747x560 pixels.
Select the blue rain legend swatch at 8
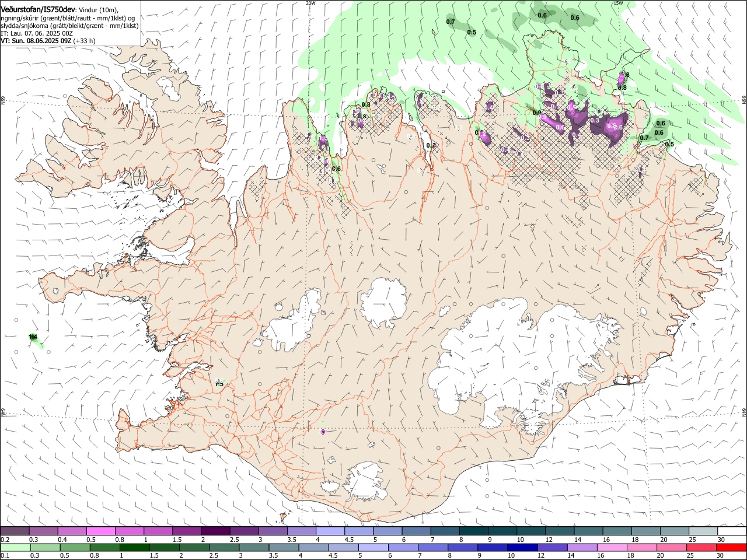click(x=462, y=547)
